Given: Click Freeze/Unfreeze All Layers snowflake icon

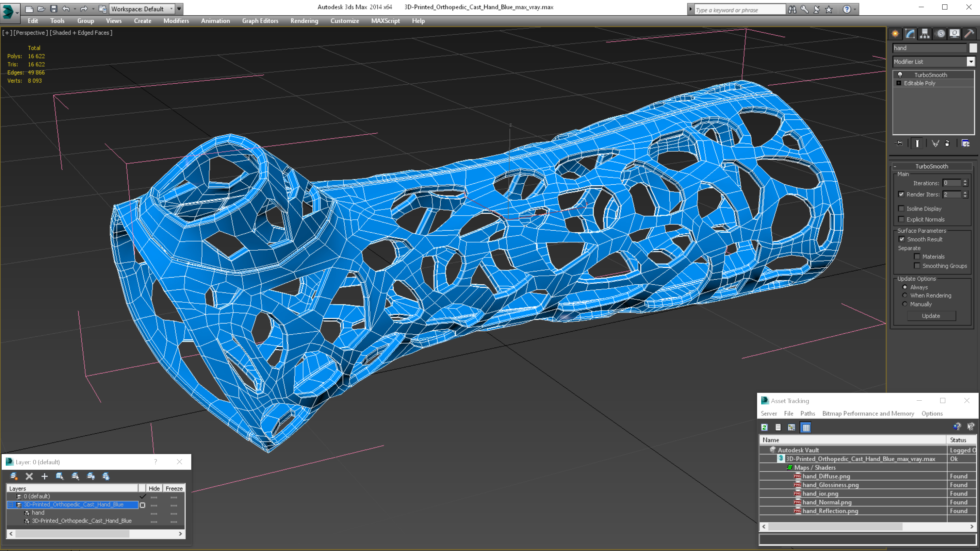Looking at the screenshot, I should [x=106, y=476].
